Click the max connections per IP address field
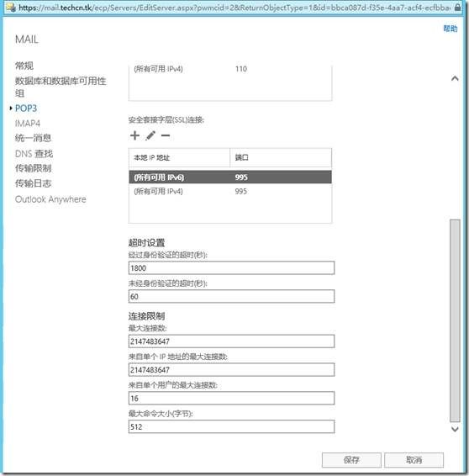Viewport: 469px width, 476px height. 231,370
